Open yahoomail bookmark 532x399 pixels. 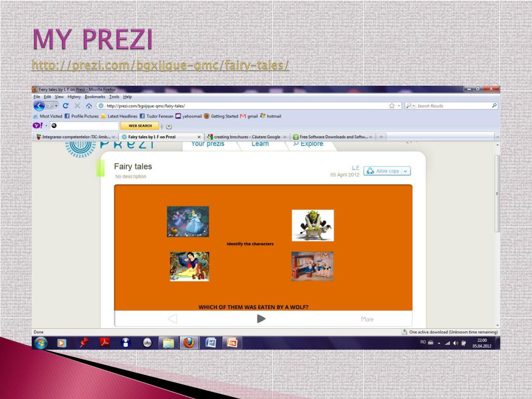189,116
